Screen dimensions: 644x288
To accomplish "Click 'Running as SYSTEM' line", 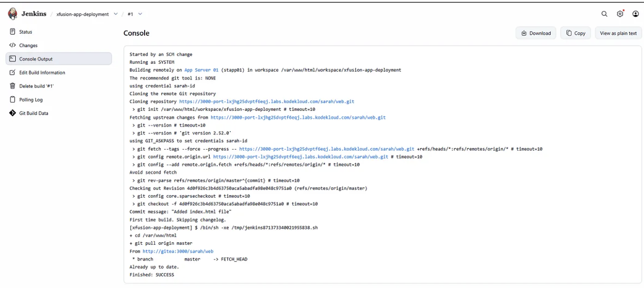I will (152, 62).
